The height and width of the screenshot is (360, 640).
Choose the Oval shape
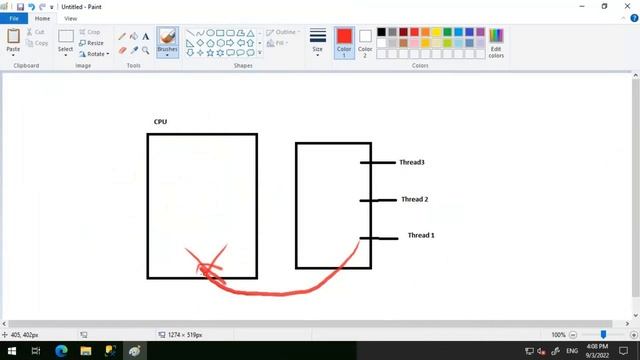click(x=210, y=33)
